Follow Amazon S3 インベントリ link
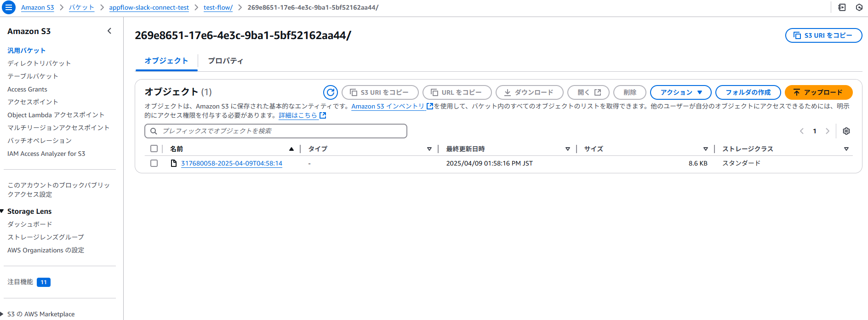The width and height of the screenshot is (868, 320). 388,106
